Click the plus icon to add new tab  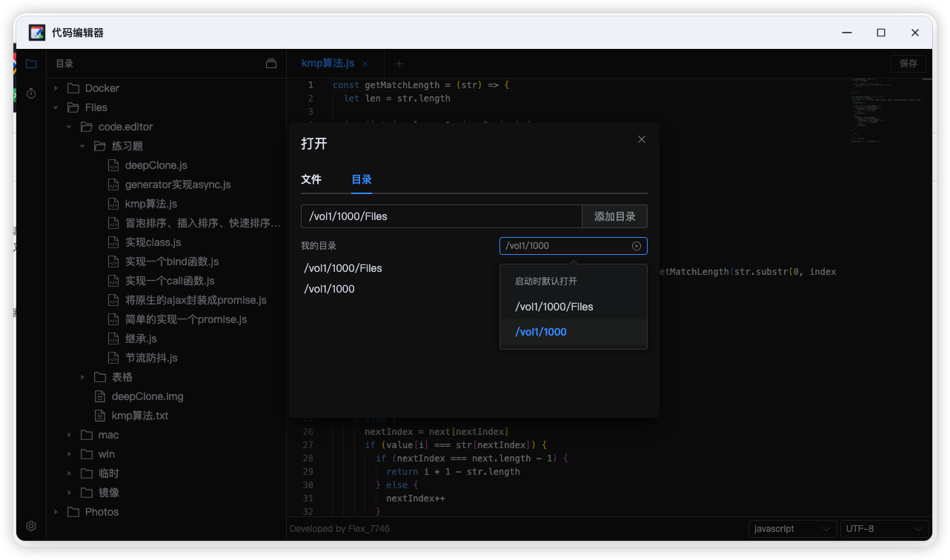point(399,64)
